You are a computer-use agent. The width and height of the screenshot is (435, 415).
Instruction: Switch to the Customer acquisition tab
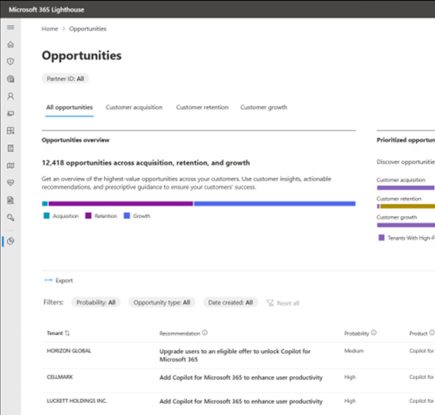coord(134,107)
